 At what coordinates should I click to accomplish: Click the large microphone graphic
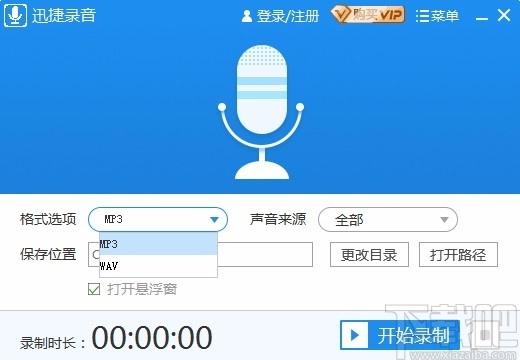tap(261, 112)
